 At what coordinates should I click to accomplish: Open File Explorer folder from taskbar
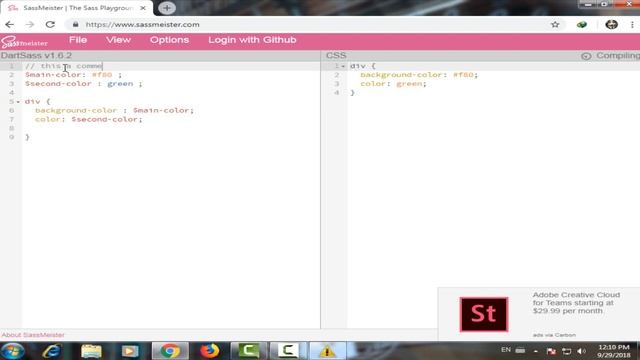tap(91, 351)
